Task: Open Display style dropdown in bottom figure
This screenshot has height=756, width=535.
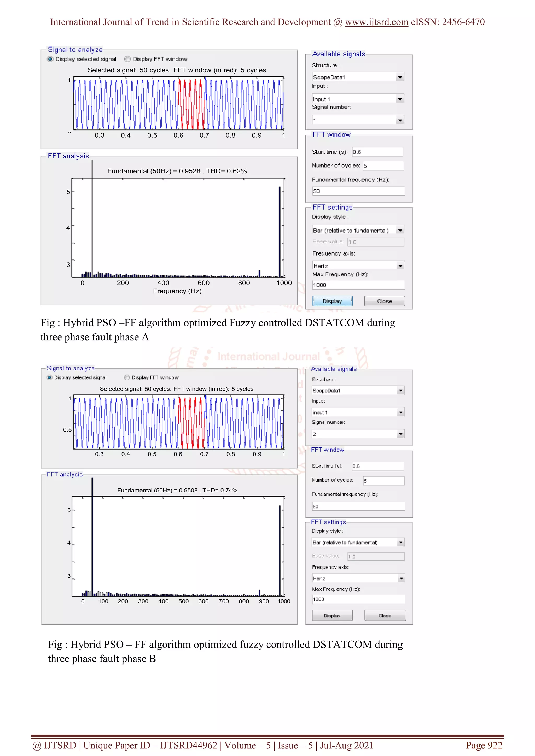Action: pyautogui.click(x=358, y=542)
